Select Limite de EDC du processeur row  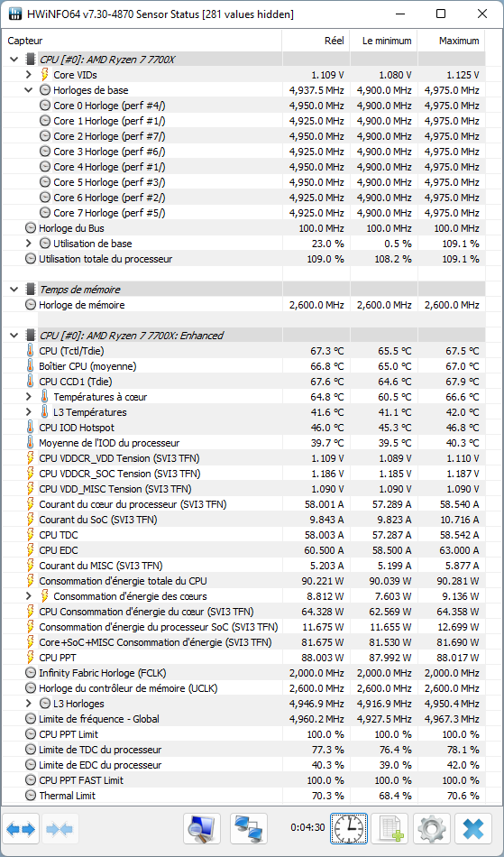pos(244,765)
